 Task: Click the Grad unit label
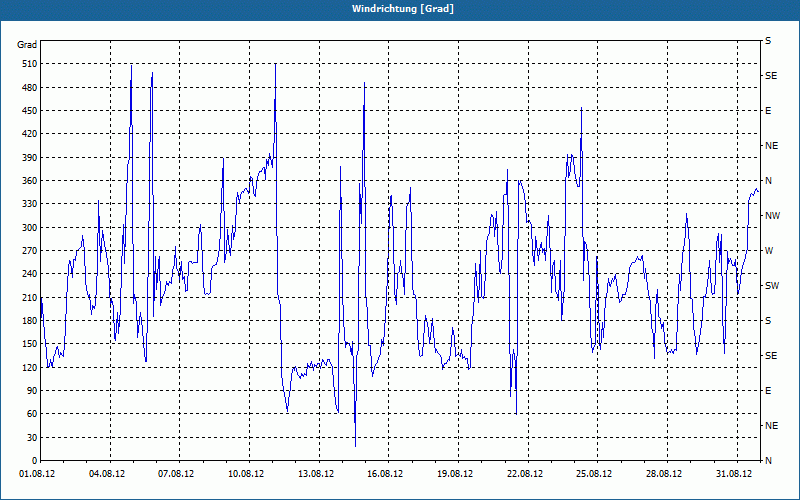27,45
